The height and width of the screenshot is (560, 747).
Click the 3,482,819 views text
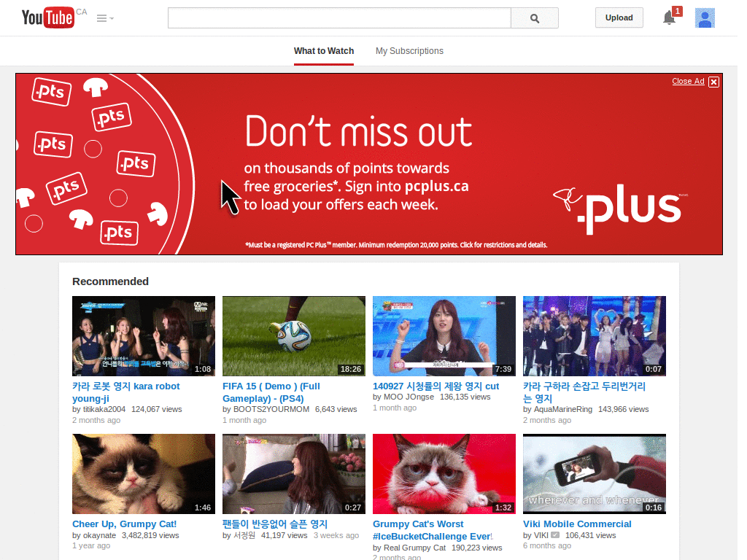coord(150,535)
